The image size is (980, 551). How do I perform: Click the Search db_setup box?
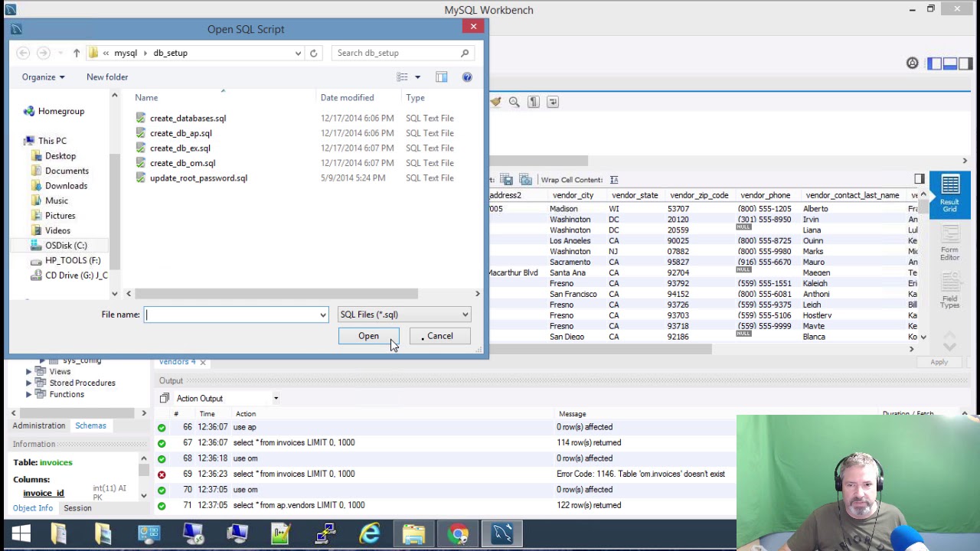(402, 53)
